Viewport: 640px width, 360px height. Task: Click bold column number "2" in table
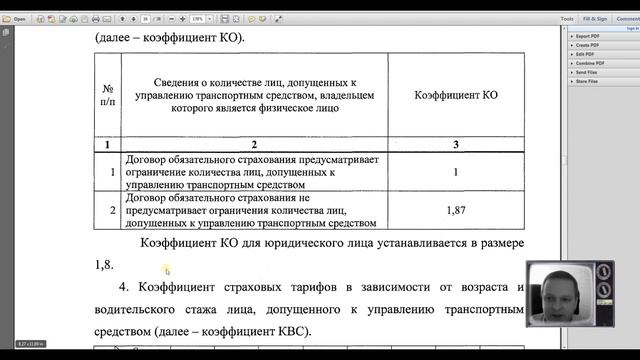[x=254, y=144]
